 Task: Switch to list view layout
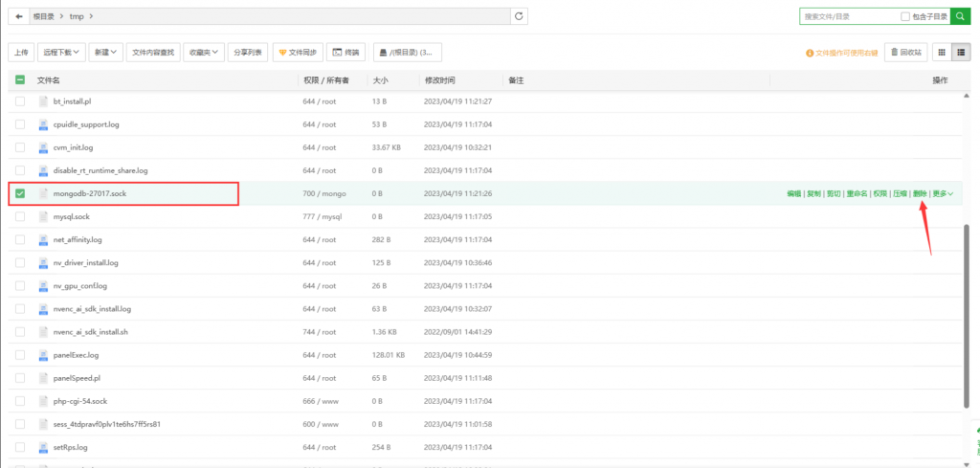pos(961,52)
